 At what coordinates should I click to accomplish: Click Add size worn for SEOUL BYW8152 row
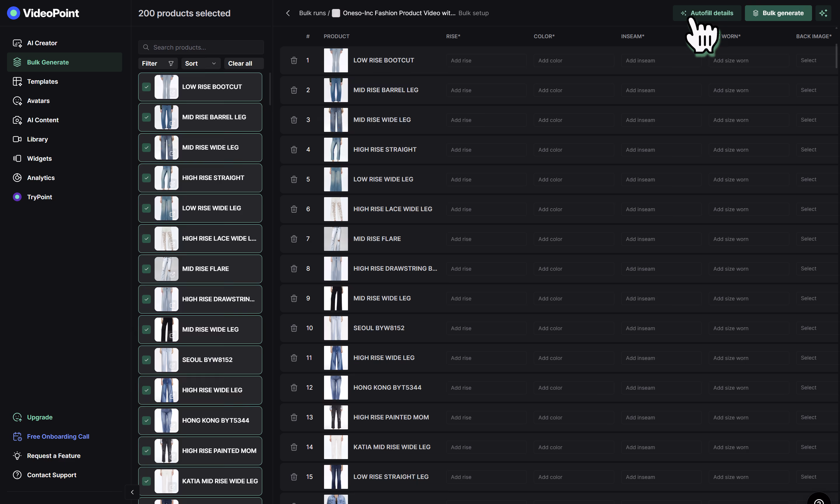point(749,328)
